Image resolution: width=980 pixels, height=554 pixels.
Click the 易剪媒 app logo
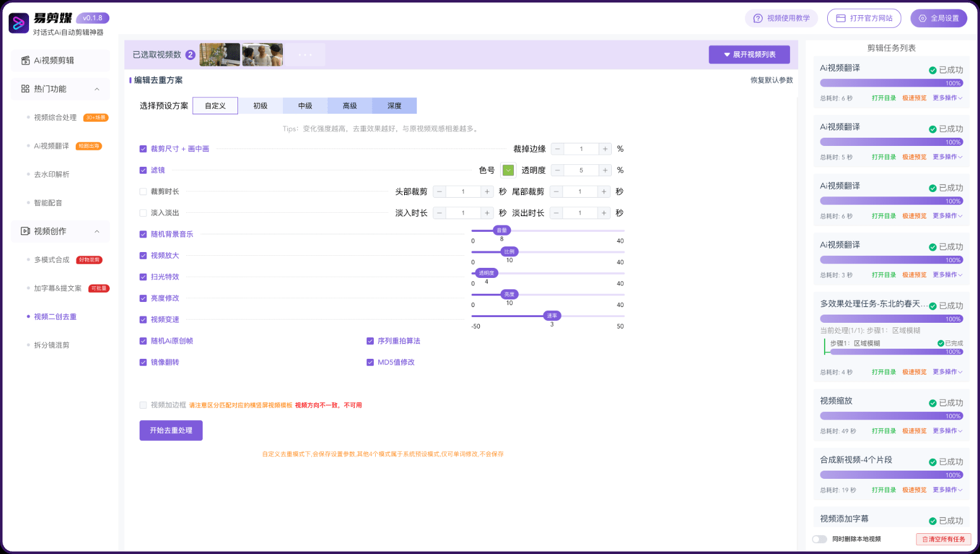(x=18, y=22)
